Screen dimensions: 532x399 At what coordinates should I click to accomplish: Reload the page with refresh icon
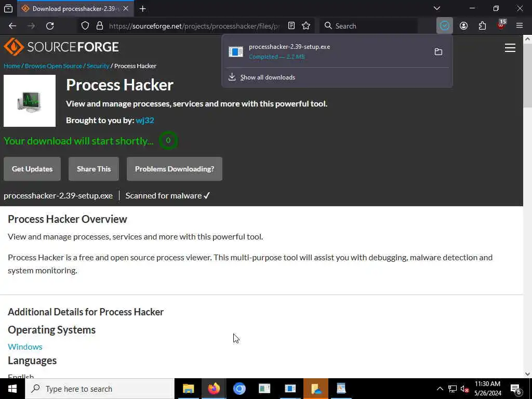pyautogui.click(x=50, y=26)
